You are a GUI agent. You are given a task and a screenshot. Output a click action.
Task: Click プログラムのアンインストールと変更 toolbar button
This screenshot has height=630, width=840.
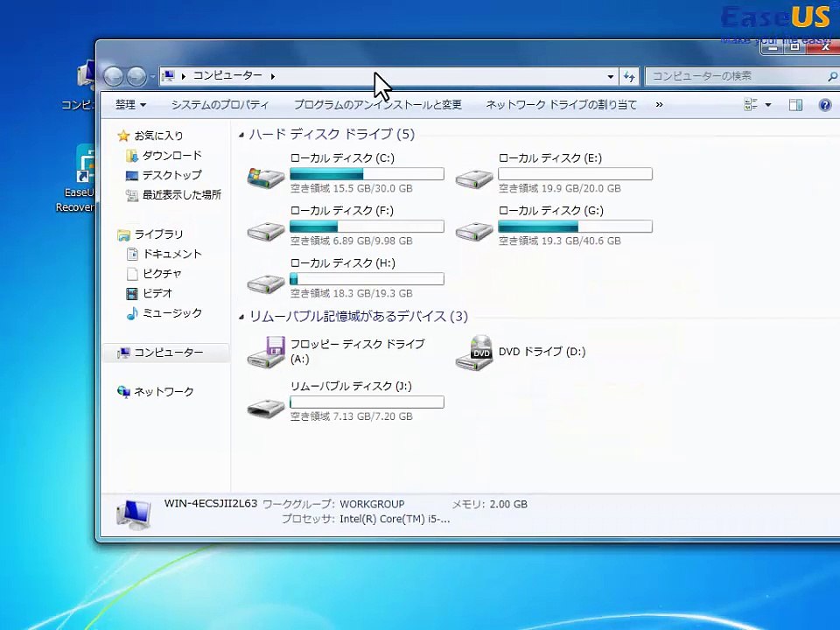(378, 104)
